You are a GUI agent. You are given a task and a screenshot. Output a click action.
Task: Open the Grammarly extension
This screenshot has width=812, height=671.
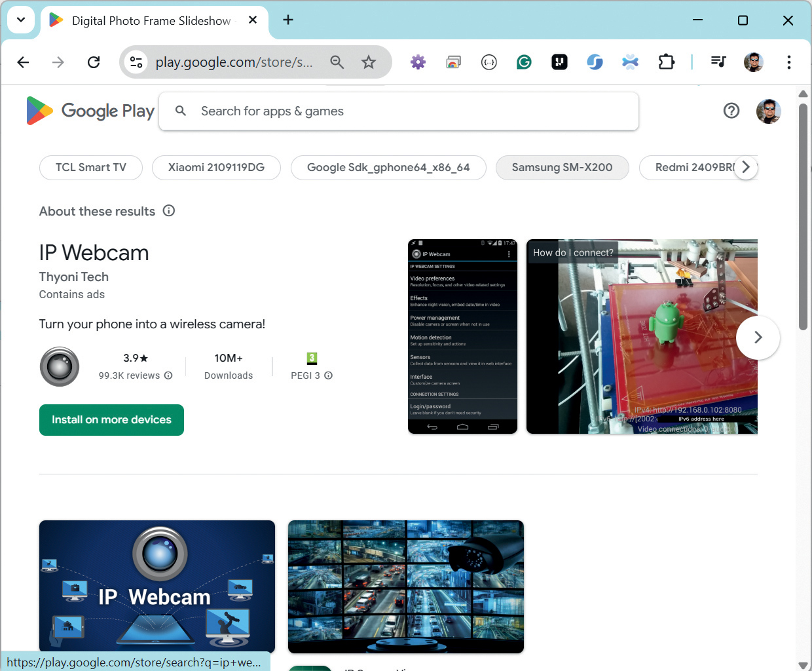(524, 62)
